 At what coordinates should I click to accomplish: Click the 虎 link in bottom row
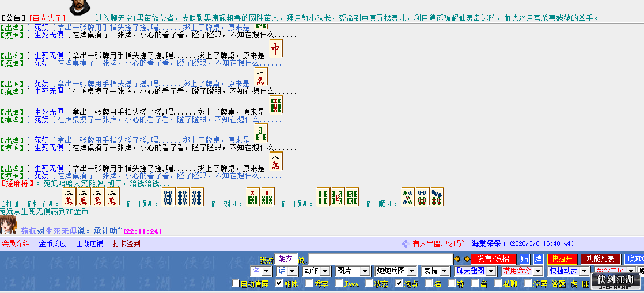tap(573, 284)
